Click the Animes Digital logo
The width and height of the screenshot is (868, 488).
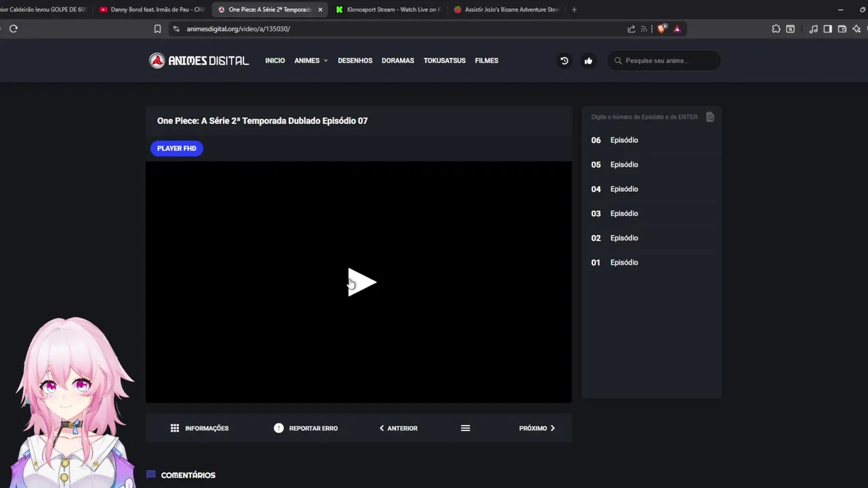[x=199, y=60]
